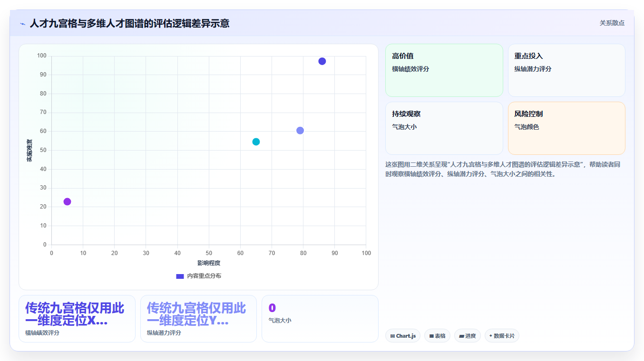Click the 表格 tag chip
Screen dimensions: 644x361
tap(437, 336)
